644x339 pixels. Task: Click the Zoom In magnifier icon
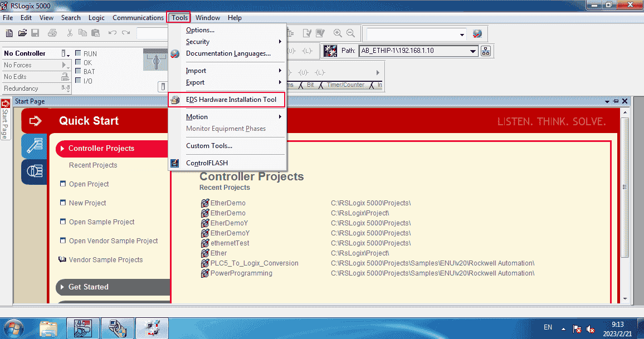point(338,33)
